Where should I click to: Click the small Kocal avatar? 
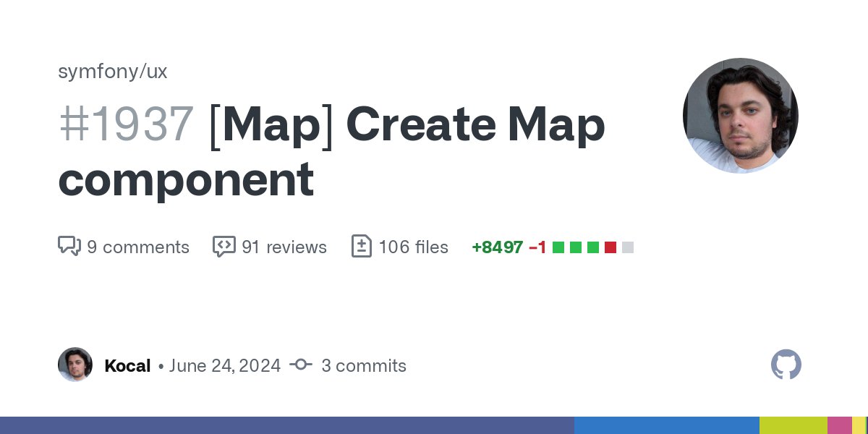75,365
